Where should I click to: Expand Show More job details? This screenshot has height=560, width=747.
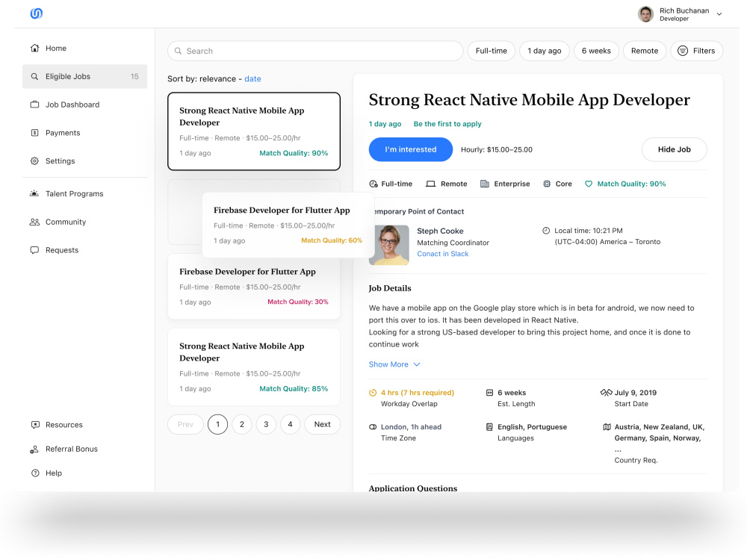point(394,364)
